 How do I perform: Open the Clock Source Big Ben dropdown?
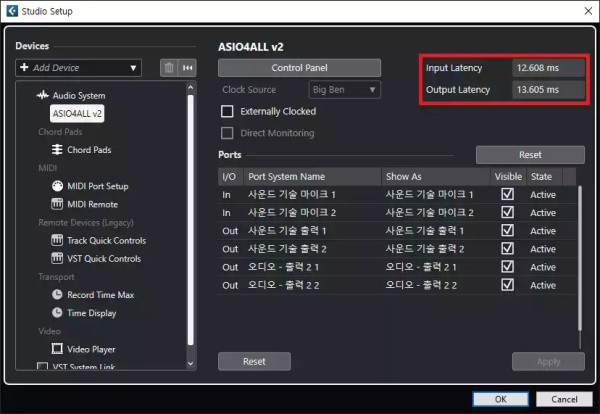coord(344,90)
